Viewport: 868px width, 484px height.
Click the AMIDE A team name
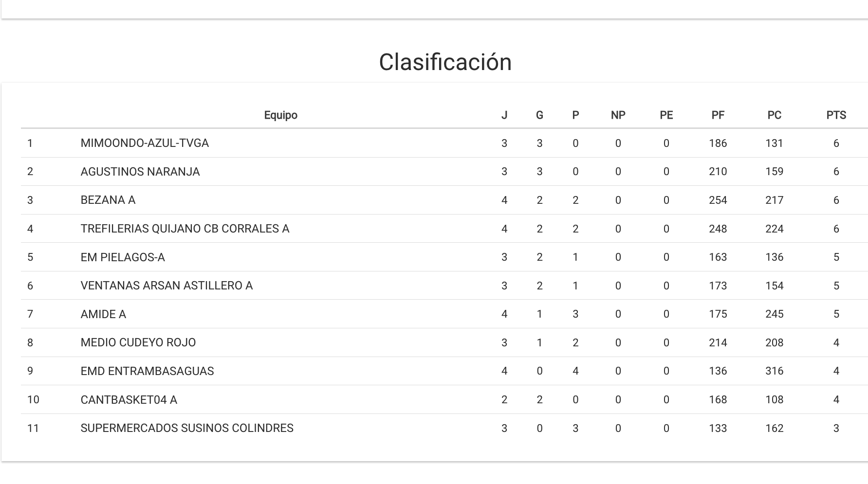click(x=103, y=314)
